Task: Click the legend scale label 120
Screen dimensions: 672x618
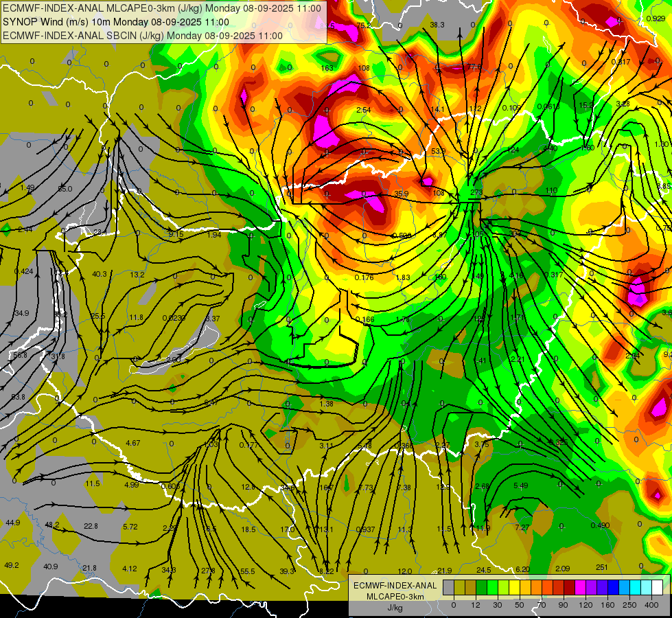Action: pyautogui.click(x=586, y=605)
